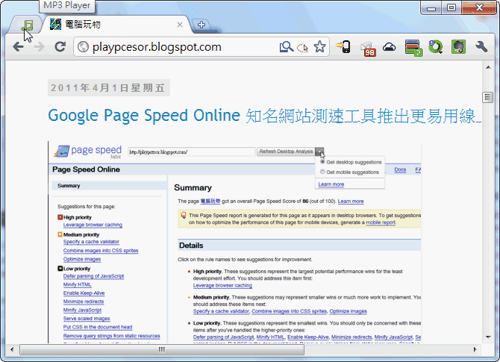Screen dimensions: 500x362
Task: Open the Google Page Speed Online post title
Action: 265,116
